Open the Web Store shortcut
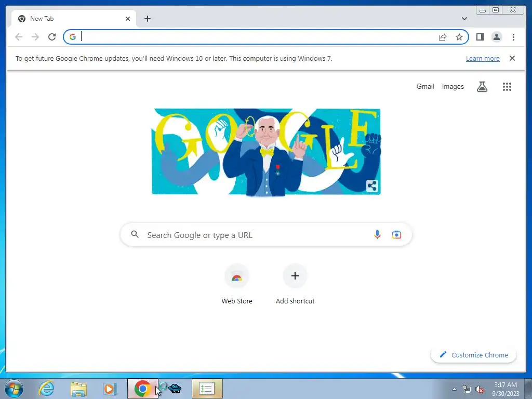Screen dimensions: 532x399 237,284
